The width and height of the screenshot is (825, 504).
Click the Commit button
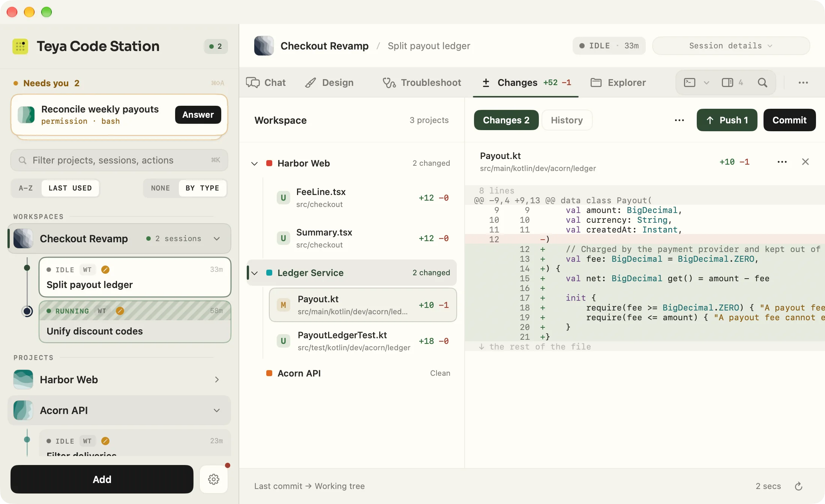pyautogui.click(x=789, y=120)
